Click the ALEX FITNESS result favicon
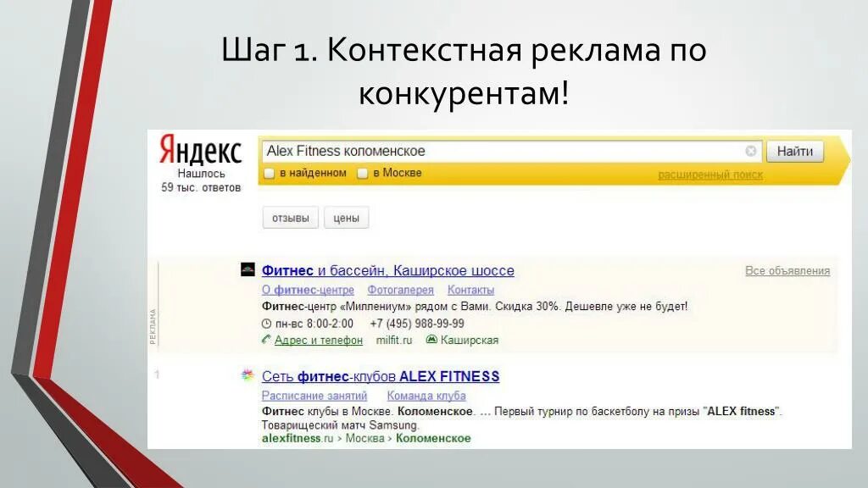The height and width of the screenshot is (488, 868). (x=248, y=375)
